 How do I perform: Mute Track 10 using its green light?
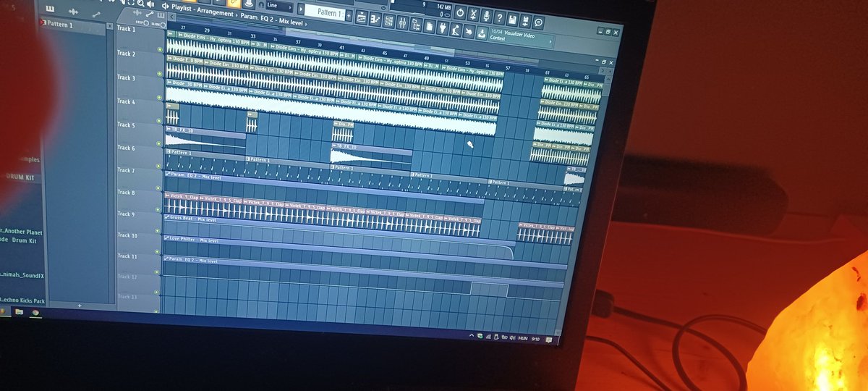[x=158, y=253]
